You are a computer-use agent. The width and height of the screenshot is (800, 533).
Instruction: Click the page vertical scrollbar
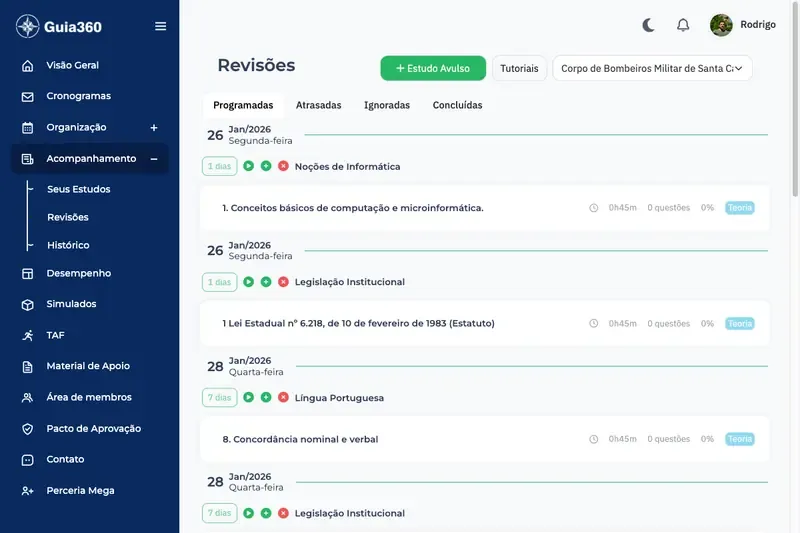pyautogui.click(x=795, y=97)
